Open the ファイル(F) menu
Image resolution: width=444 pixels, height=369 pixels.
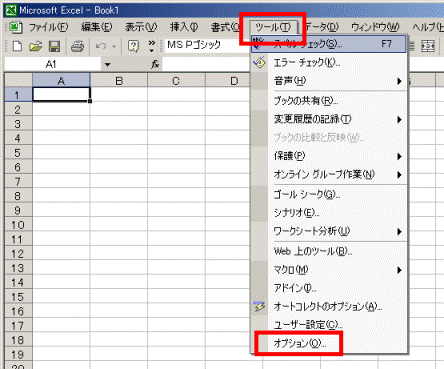pos(48,27)
